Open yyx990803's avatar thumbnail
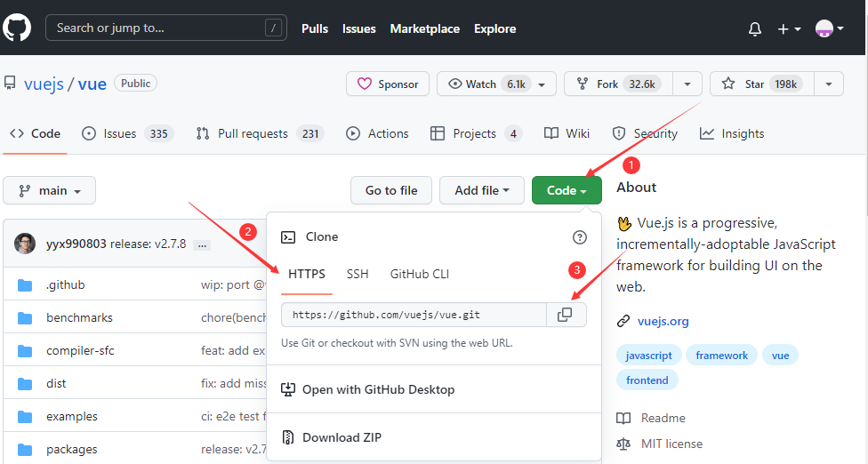The width and height of the screenshot is (868, 464). coord(25,244)
